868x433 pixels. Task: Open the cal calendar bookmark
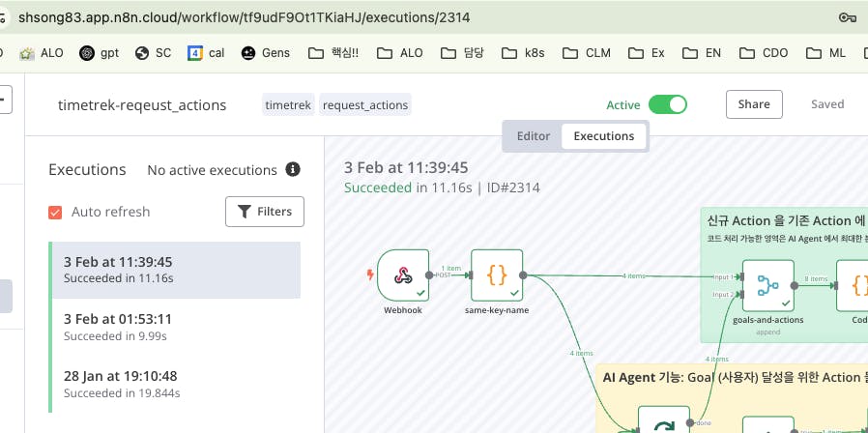[x=206, y=53]
